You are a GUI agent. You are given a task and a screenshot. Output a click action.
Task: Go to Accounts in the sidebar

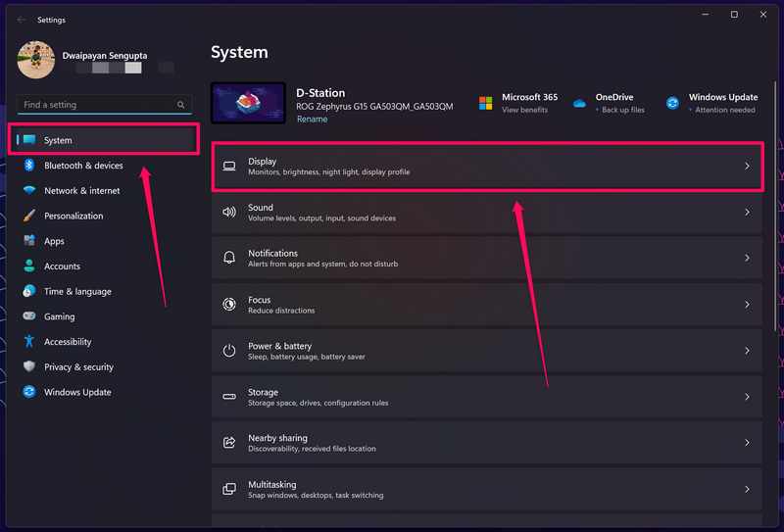pyautogui.click(x=62, y=266)
